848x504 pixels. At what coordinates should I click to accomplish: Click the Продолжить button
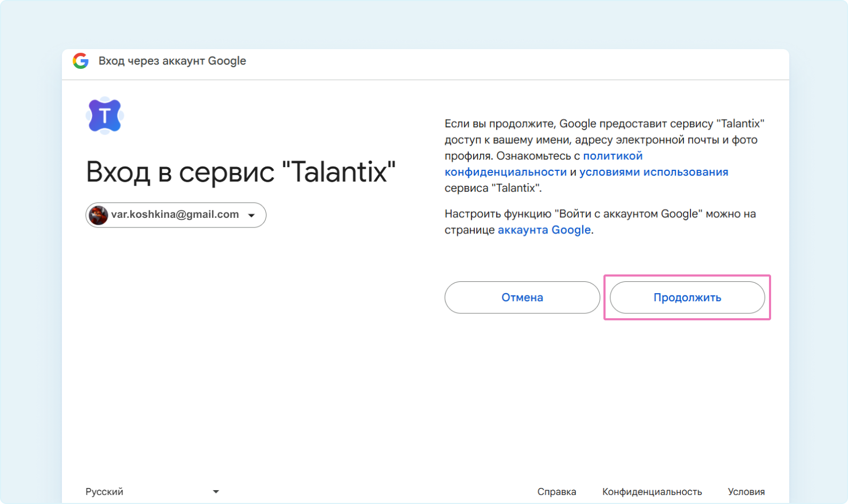coord(687,297)
